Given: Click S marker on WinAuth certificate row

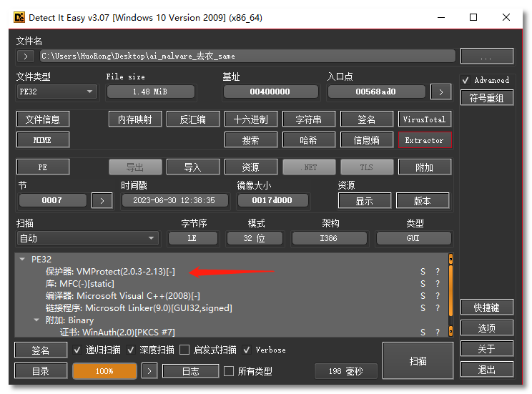Looking at the screenshot, I should pos(423,333).
